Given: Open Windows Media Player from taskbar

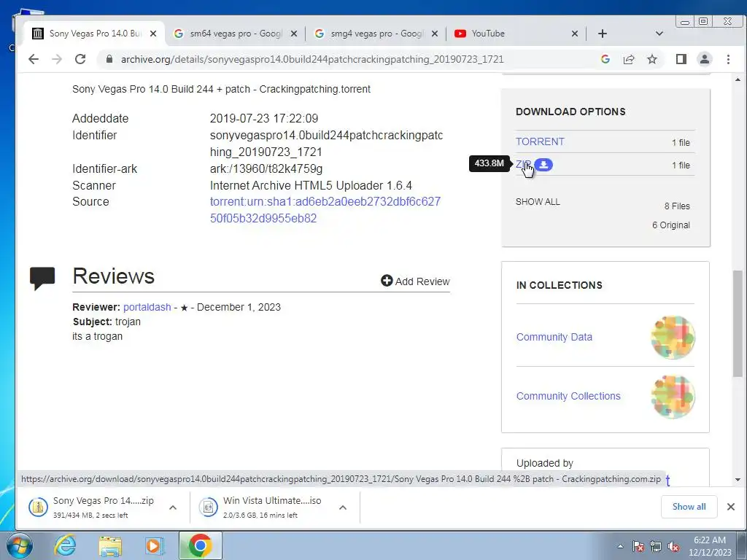Looking at the screenshot, I should pyautogui.click(x=155, y=546).
